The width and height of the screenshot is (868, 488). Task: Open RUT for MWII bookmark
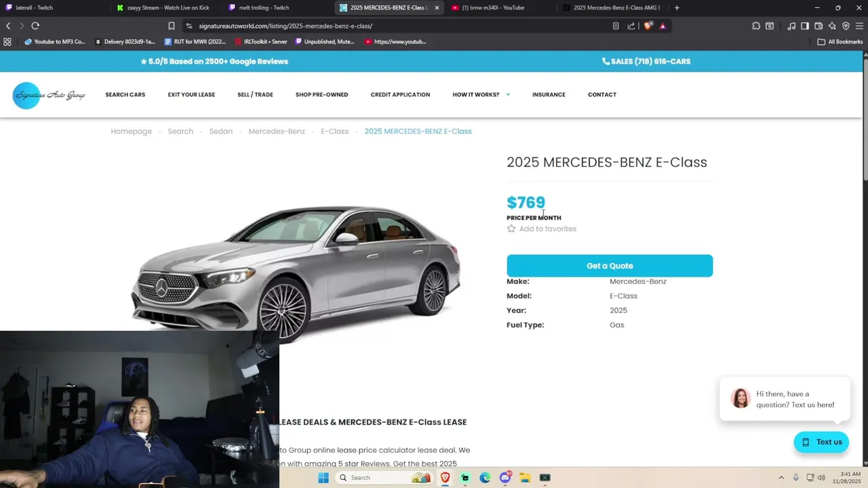point(195,41)
